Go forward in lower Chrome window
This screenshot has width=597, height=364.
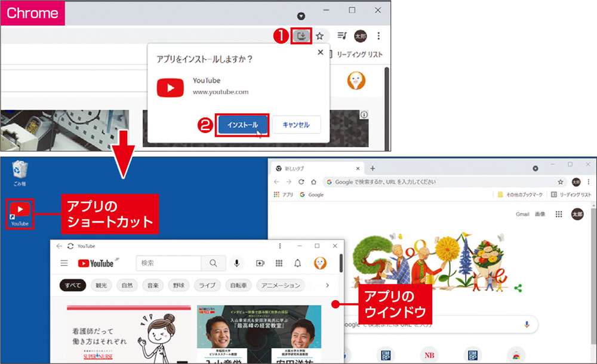pos(289,181)
